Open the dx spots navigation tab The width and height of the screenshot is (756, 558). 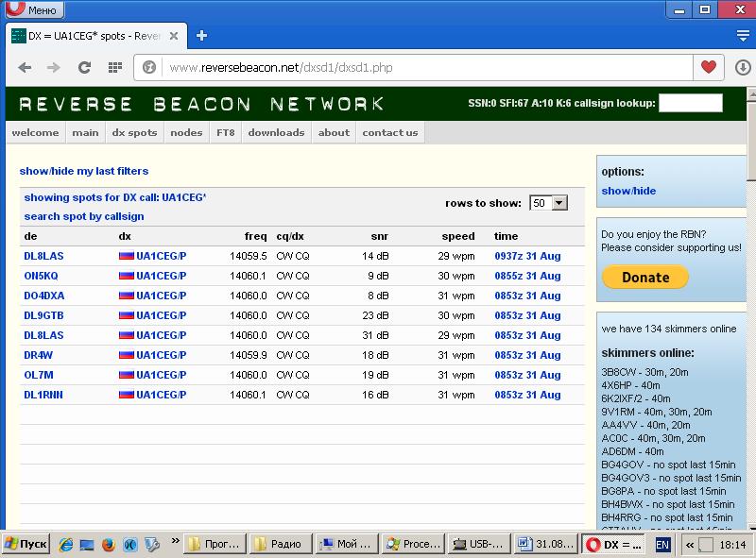[x=134, y=132]
